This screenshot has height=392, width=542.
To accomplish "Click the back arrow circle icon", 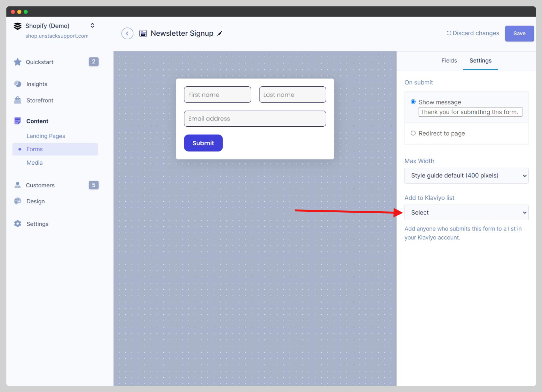I will (127, 33).
